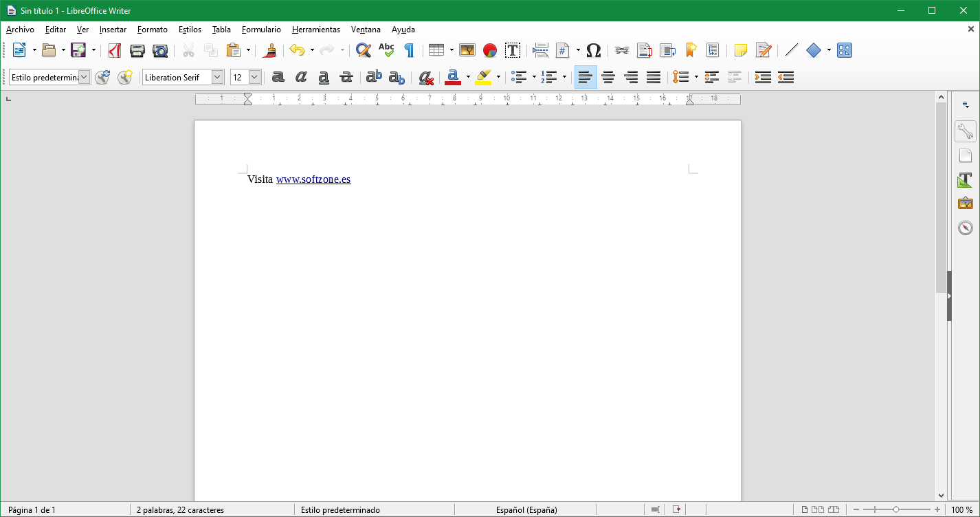Click the Paste clipboard icon
980x517 pixels.
point(234,50)
